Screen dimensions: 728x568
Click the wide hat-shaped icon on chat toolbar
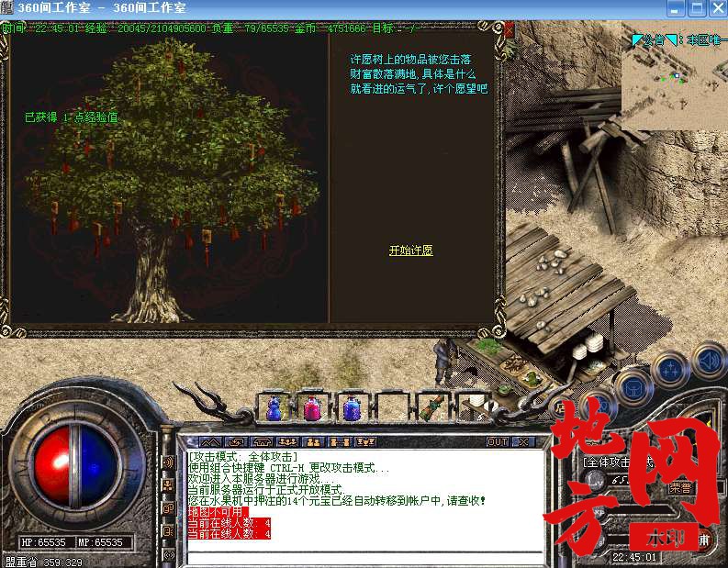click(262, 442)
